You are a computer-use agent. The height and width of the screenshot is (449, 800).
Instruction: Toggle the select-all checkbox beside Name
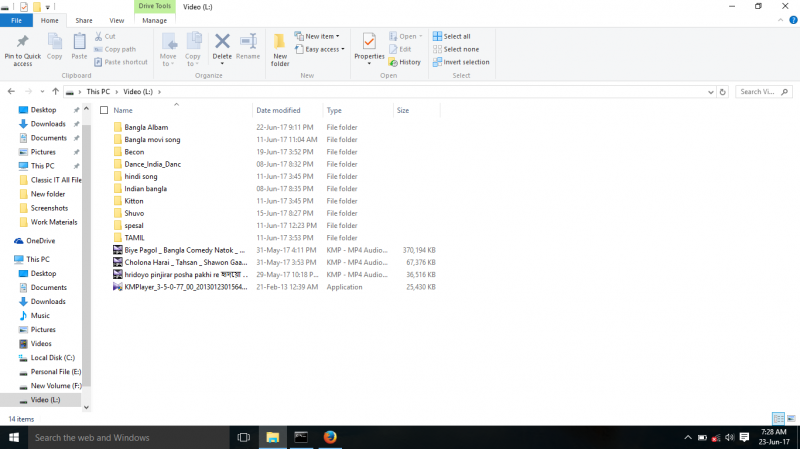point(104,110)
